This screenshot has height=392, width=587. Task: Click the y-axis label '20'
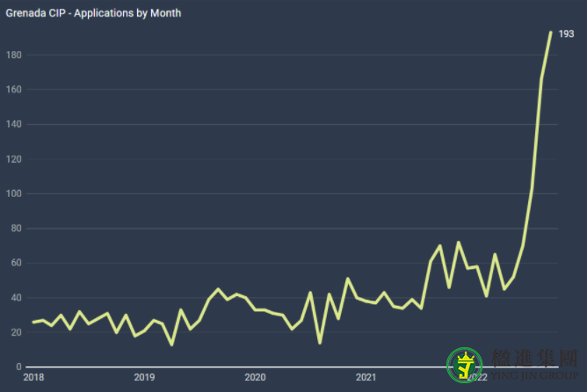click(x=17, y=332)
